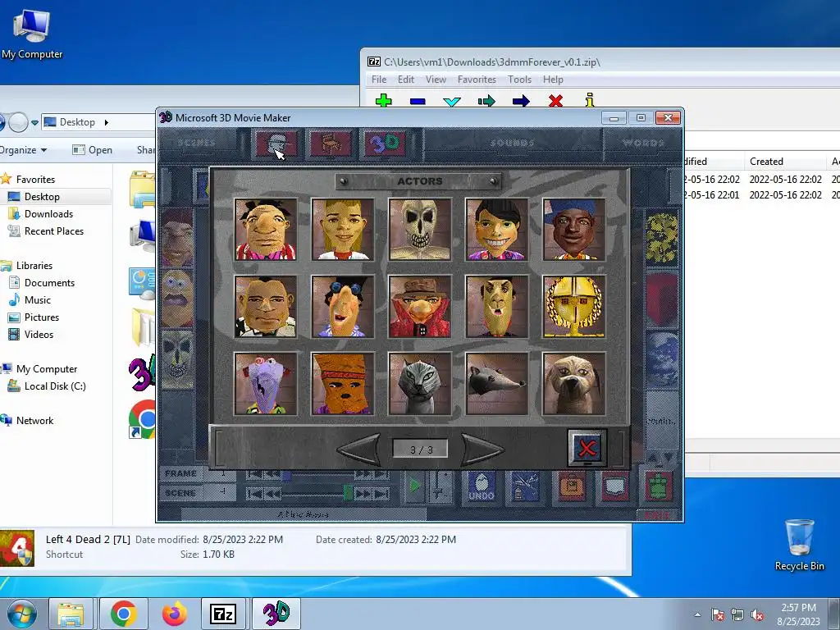
Task: Click the green plus Add icon in 7-Zip
Action: coord(384,101)
